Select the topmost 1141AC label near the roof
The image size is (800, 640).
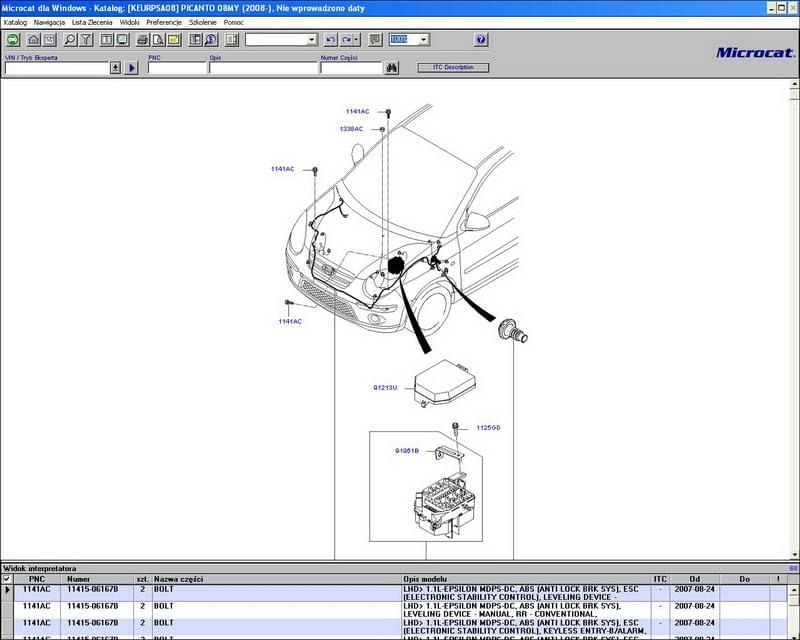click(x=358, y=111)
